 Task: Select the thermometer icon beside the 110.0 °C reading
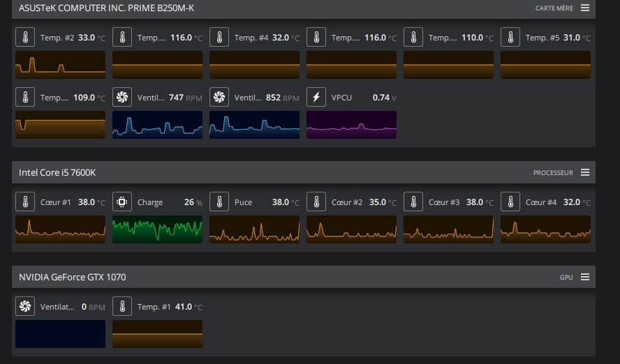413,38
